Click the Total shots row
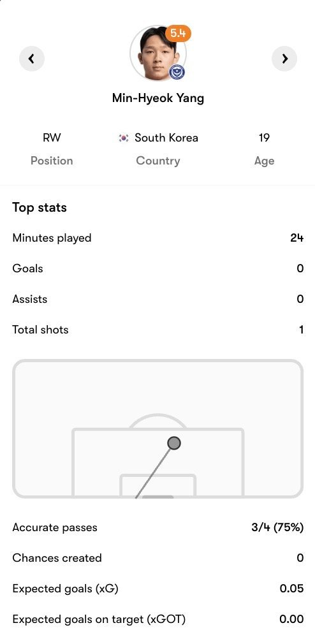Image resolution: width=315 pixels, height=644 pixels. coord(158,330)
